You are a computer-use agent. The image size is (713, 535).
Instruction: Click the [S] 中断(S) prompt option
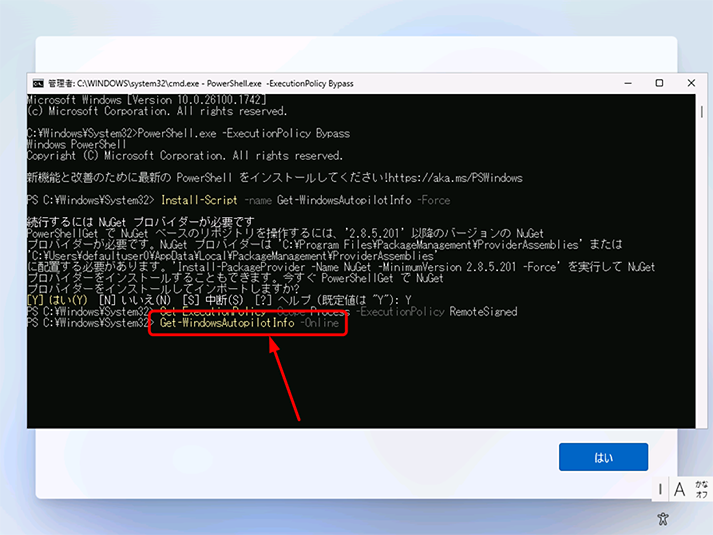click(x=213, y=300)
